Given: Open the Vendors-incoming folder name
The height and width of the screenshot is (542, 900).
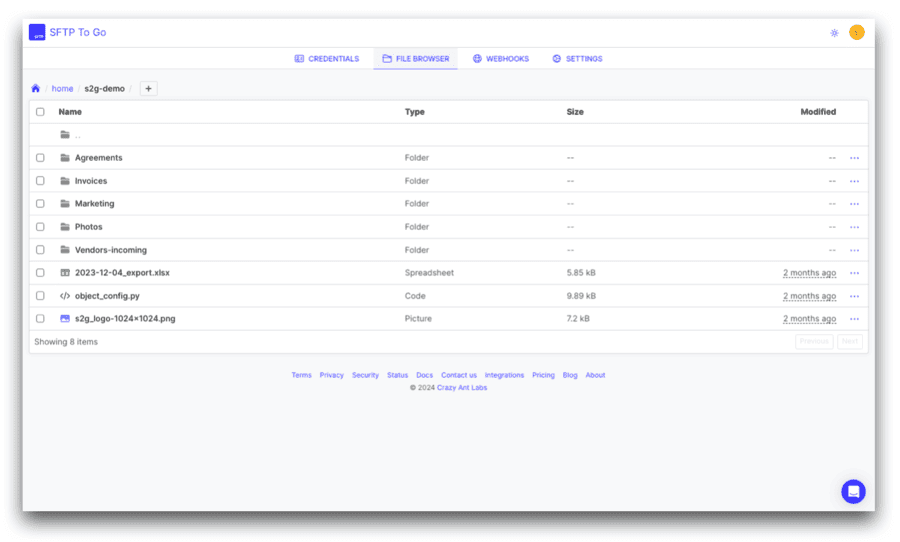Looking at the screenshot, I should 111,250.
